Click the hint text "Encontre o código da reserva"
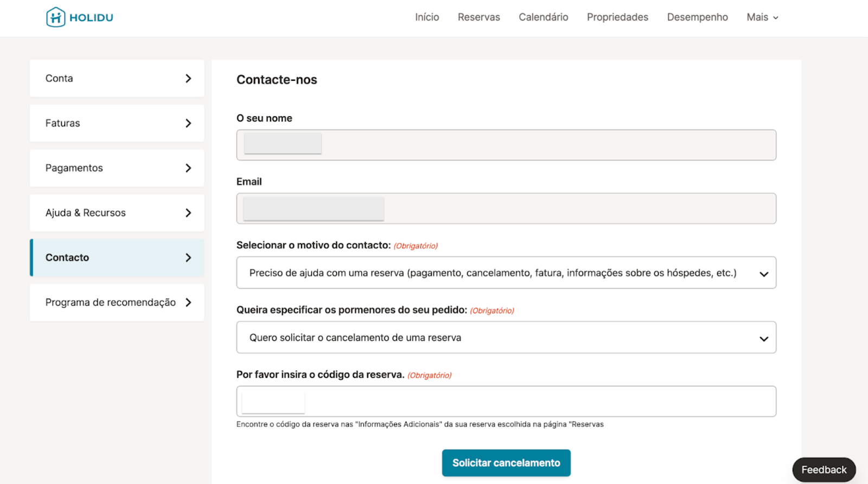868x484 pixels. [x=420, y=424]
